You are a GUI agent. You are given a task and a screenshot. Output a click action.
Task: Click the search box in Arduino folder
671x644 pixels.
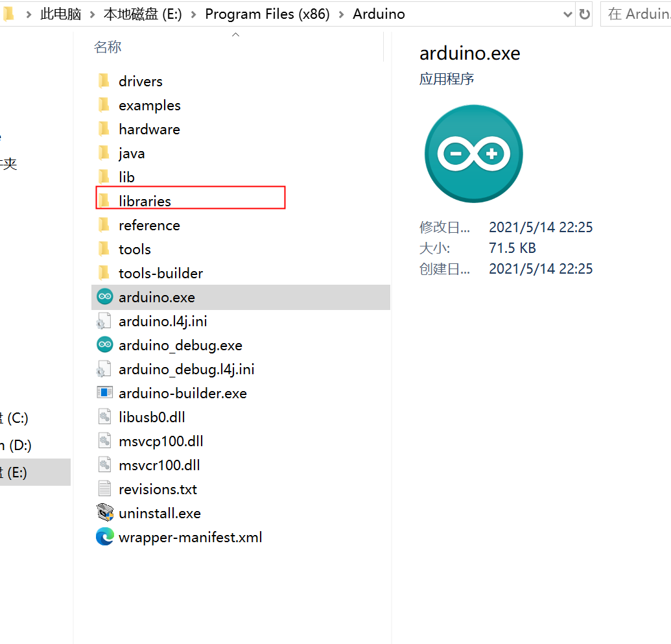pyautogui.click(x=637, y=14)
